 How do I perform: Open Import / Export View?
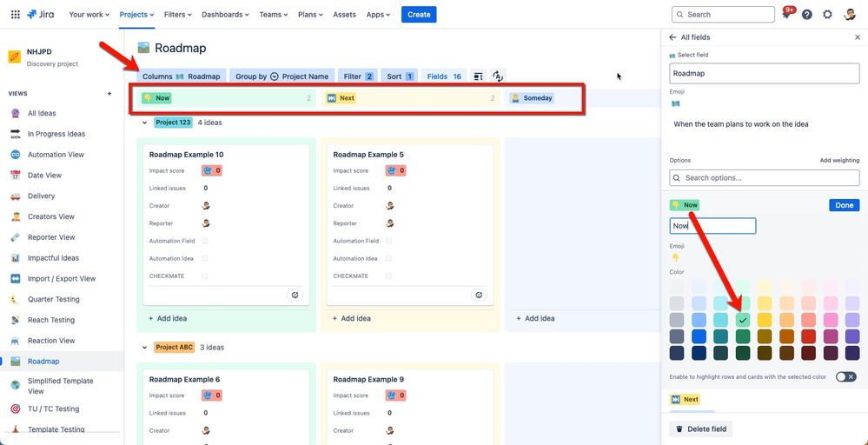(62, 278)
